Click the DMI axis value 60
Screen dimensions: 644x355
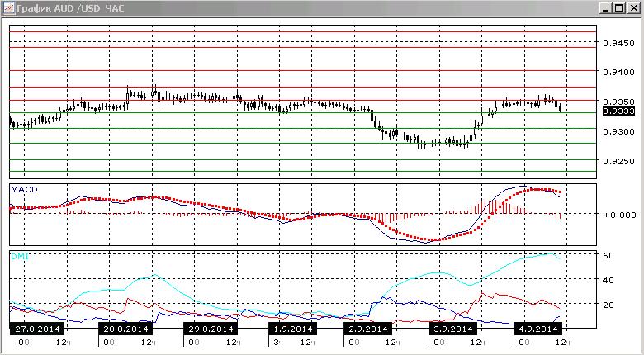pyautogui.click(x=608, y=256)
